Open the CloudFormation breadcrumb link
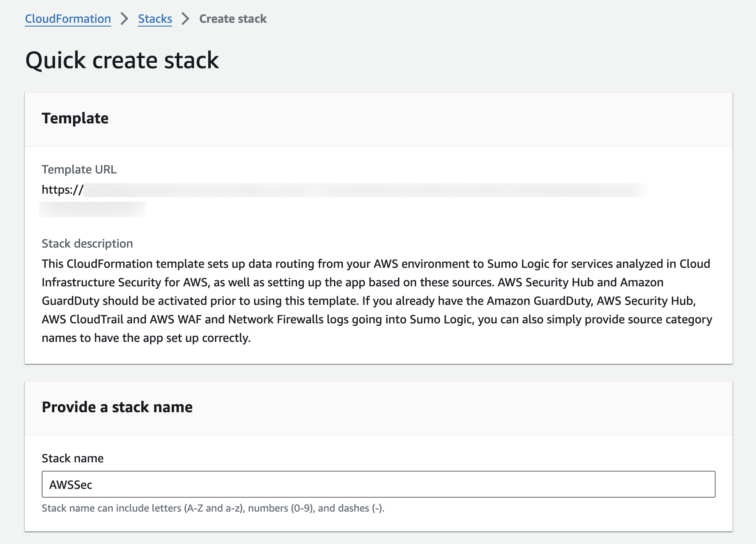 67,19
